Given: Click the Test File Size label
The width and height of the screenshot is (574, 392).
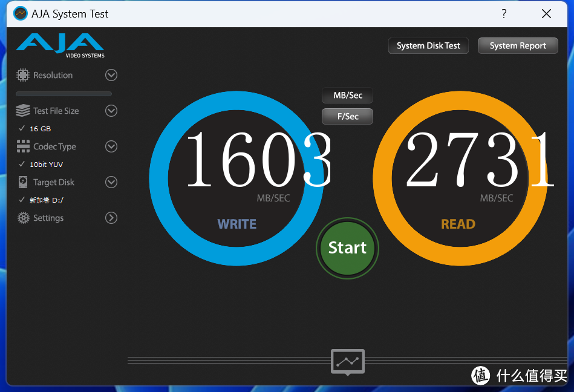Looking at the screenshot, I should pyautogui.click(x=56, y=111).
